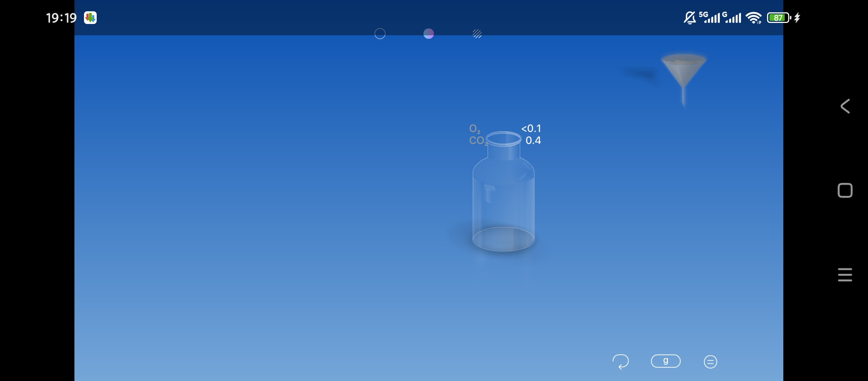Open the circled two-line menu icon
This screenshot has height=381, width=868.
pos(710,362)
